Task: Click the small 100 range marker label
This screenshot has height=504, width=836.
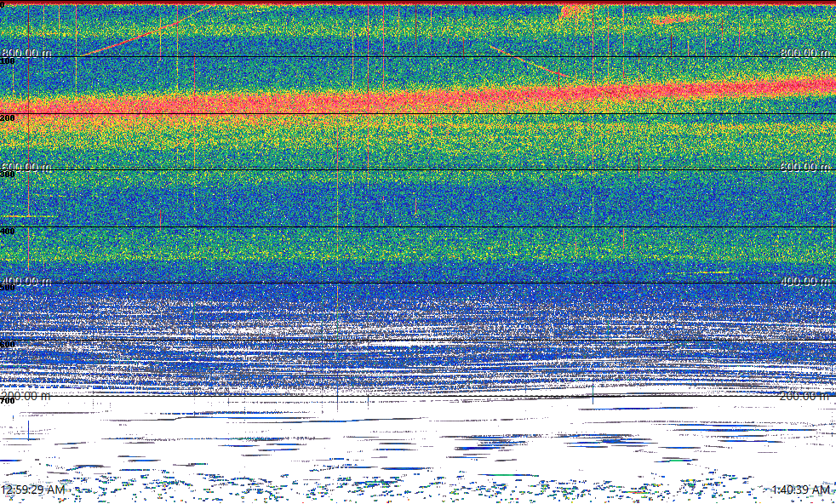Action: [x=8, y=61]
